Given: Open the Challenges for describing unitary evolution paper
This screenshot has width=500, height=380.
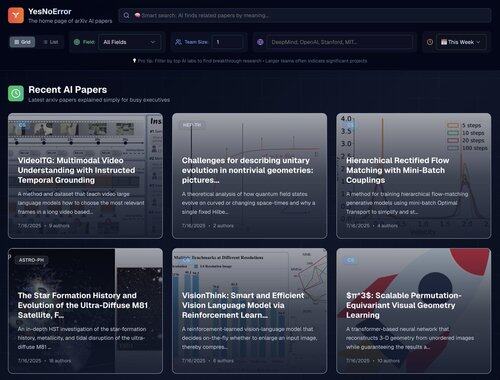Looking at the screenshot, I should coord(250,176).
